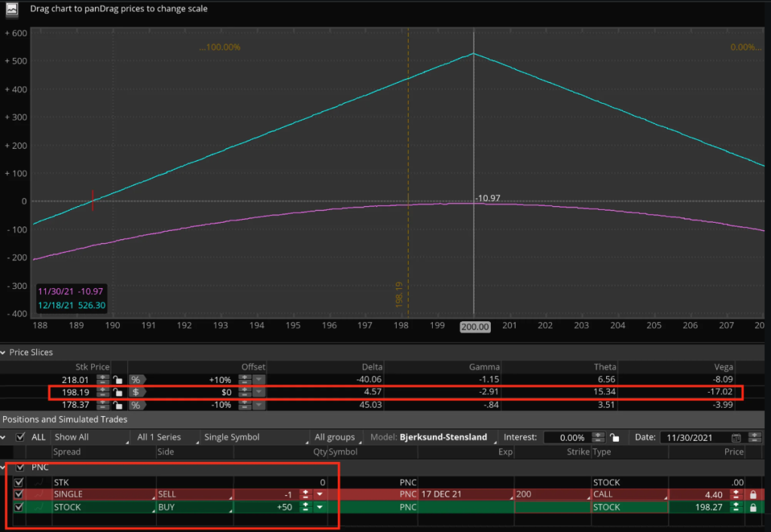Click the lock icon on the CALL 4.40 row
The height and width of the screenshot is (532, 771).
pos(753,494)
